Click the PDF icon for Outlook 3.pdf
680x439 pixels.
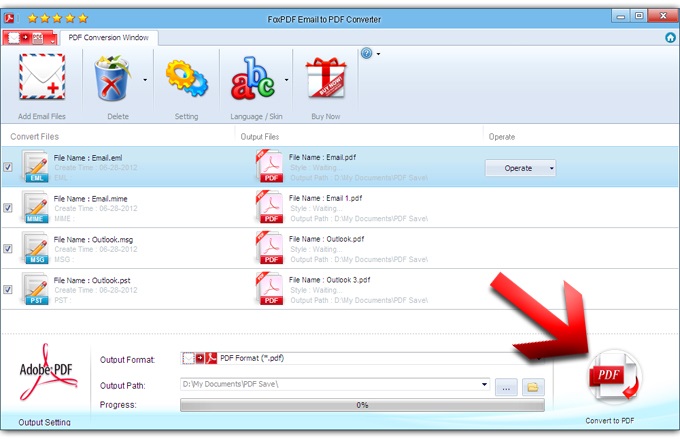click(269, 289)
